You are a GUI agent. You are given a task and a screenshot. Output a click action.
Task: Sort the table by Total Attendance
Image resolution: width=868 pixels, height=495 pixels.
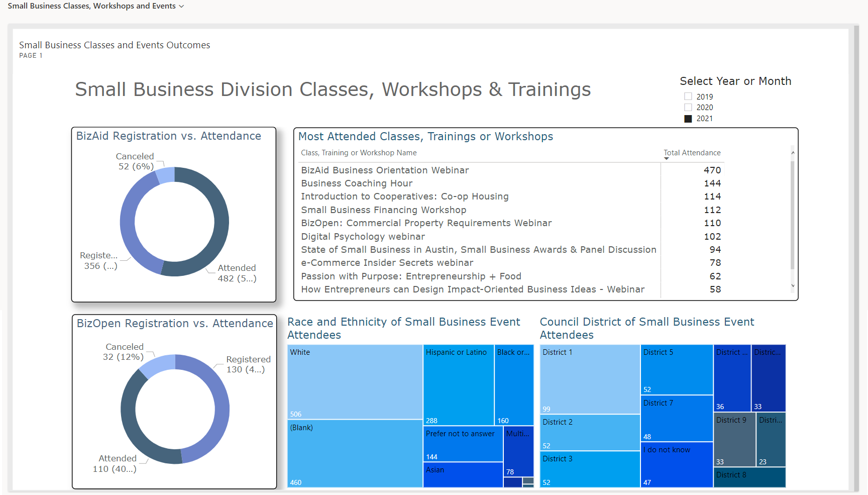pyautogui.click(x=692, y=153)
